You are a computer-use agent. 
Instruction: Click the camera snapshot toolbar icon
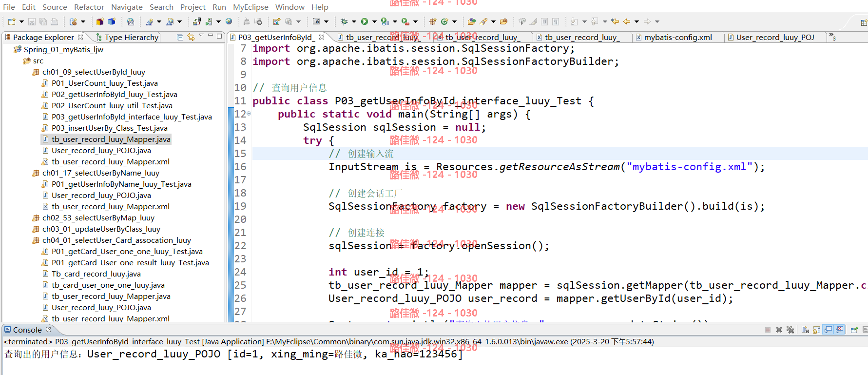[316, 21]
